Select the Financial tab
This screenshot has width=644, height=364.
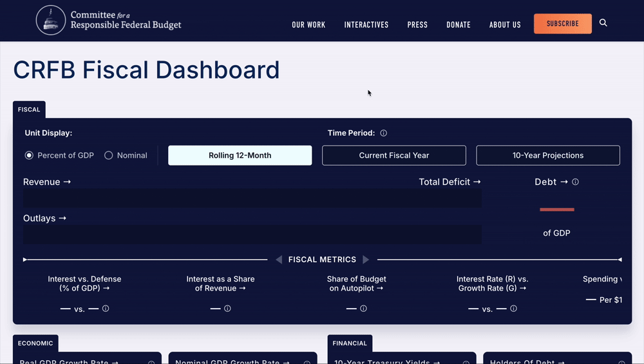click(350, 343)
